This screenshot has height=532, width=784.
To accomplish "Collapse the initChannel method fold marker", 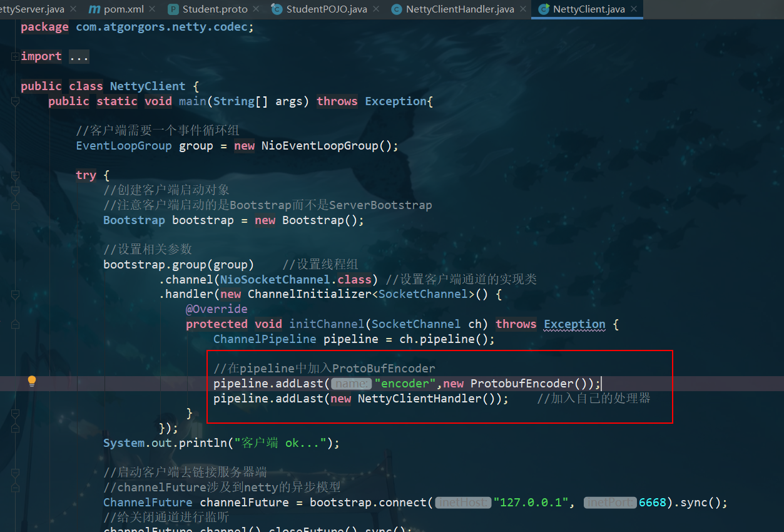I will click(14, 324).
